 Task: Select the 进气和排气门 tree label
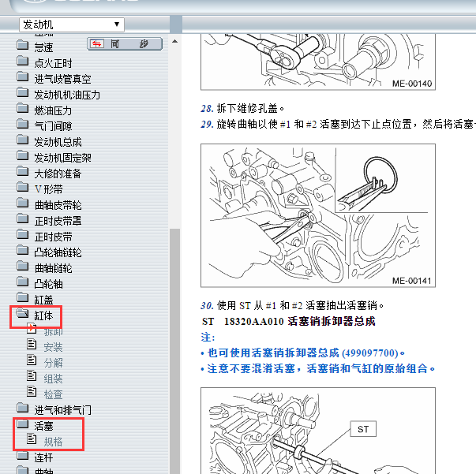62,410
